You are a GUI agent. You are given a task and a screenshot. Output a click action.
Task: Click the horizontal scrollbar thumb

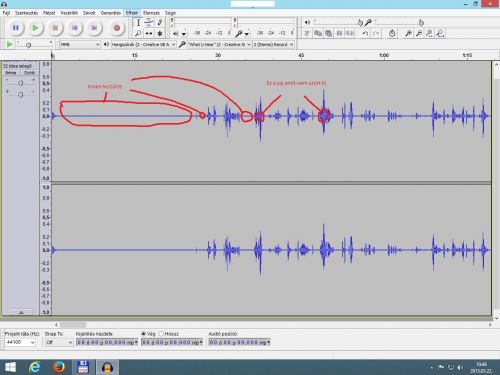[73, 324]
